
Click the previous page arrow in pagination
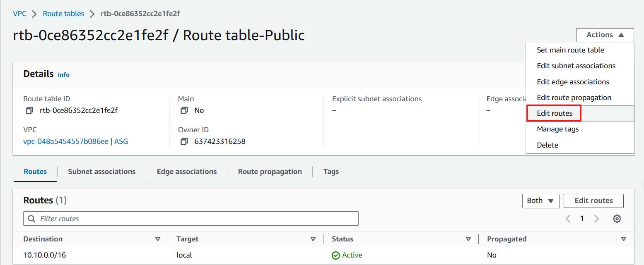[568, 218]
